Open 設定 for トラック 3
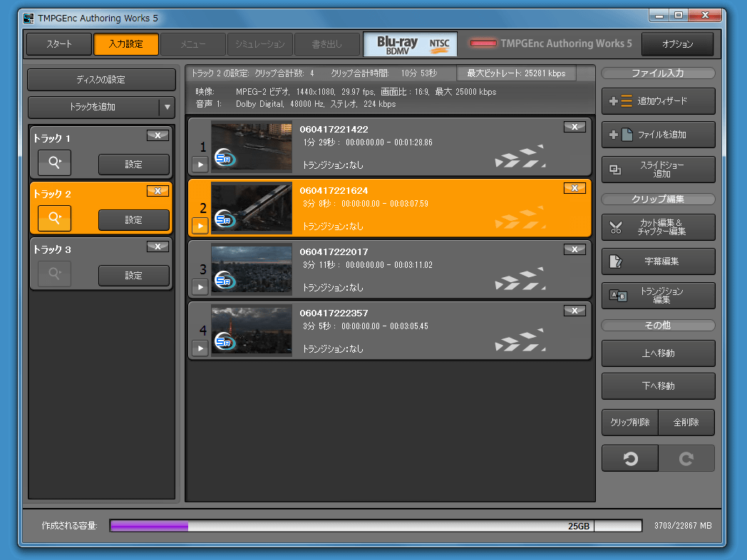This screenshot has width=747, height=560. [x=134, y=276]
